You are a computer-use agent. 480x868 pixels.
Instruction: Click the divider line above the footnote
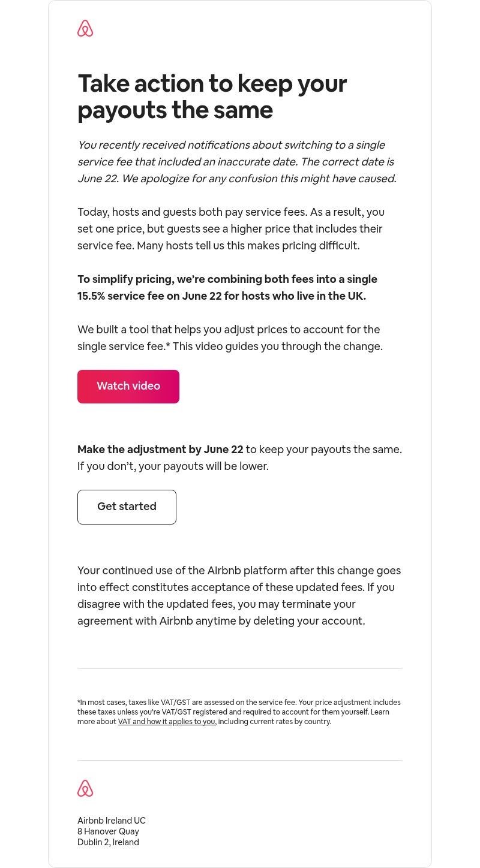click(x=240, y=667)
